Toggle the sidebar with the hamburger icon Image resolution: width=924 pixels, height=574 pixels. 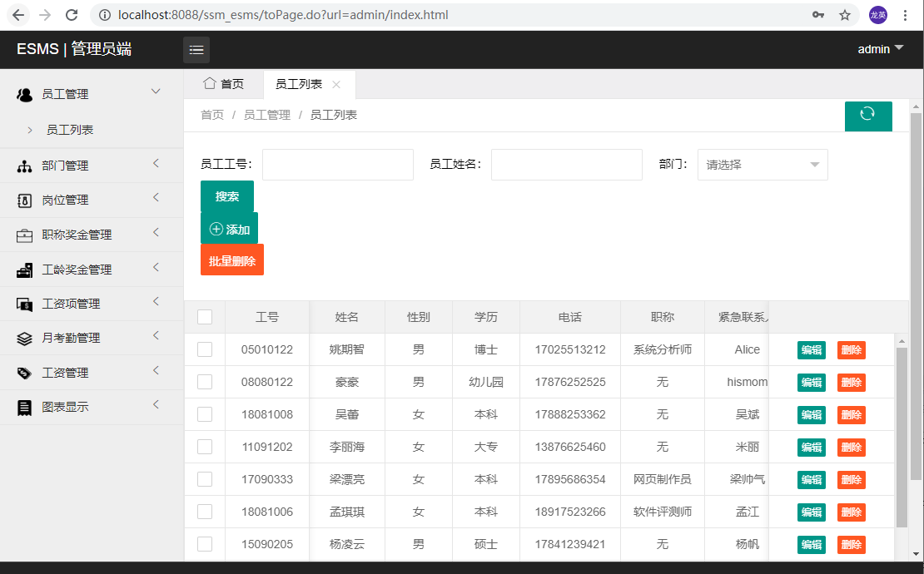pyautogui.click(x=196, y=49)
